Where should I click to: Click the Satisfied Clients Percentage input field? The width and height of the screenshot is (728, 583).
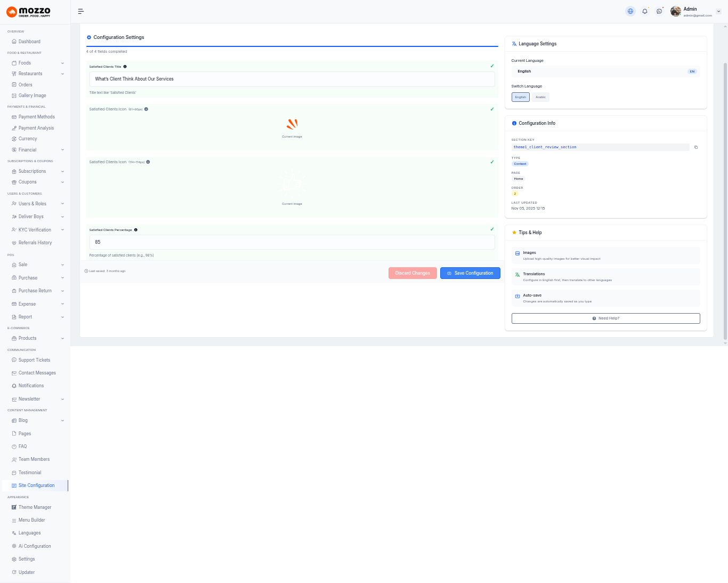pyautogui.click(x=292, y=242)
